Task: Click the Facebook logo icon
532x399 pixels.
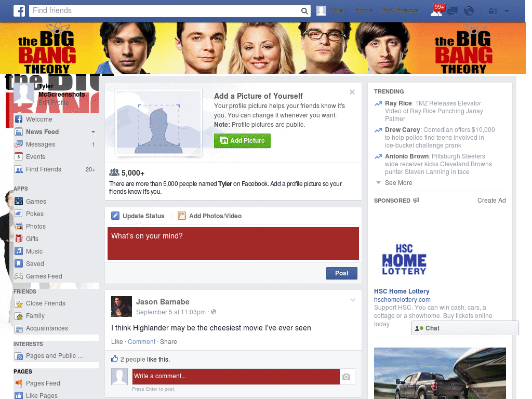Action: coord(19,11)
